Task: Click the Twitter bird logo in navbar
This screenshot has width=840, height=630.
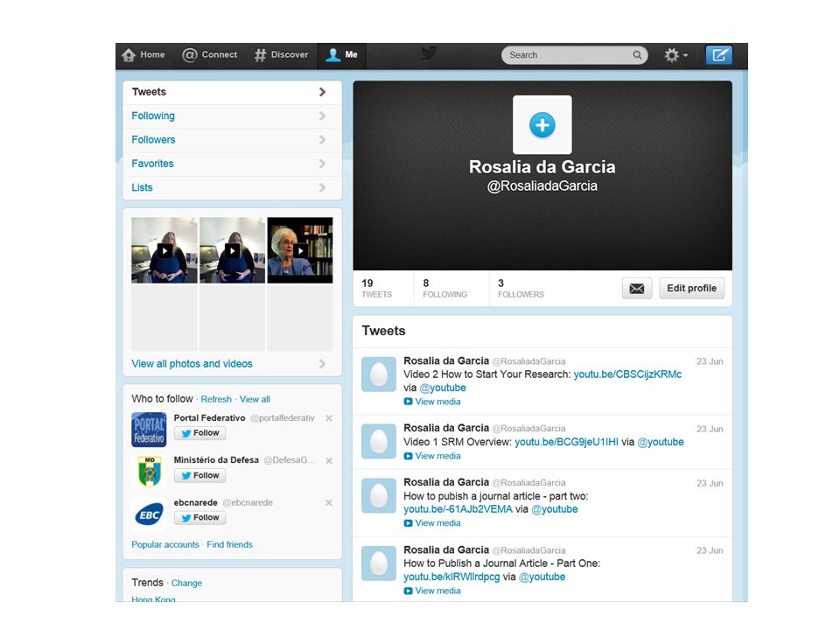Action: point(429,54)
